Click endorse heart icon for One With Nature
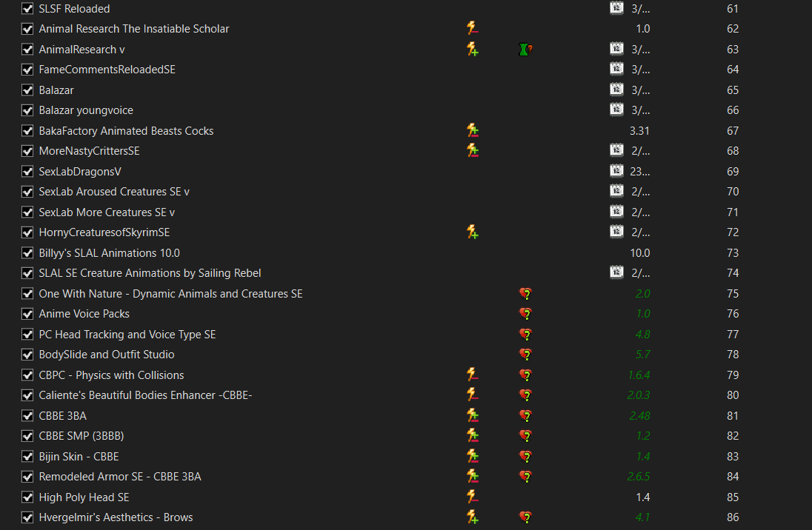 click(x=525, y=293)
